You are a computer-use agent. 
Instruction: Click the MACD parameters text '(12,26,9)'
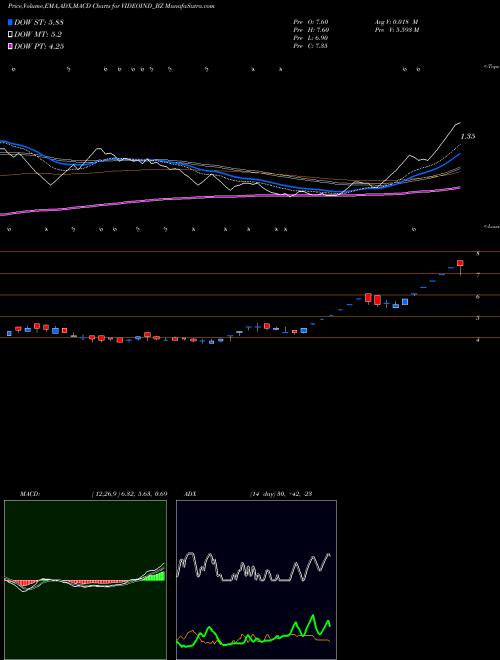[x=105, y=494]
